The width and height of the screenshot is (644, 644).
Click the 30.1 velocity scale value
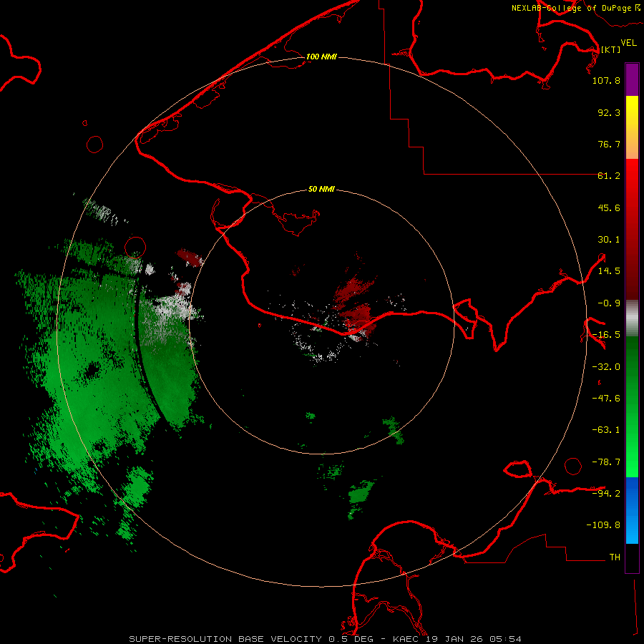pyautogui.click(x=609, y=240)
